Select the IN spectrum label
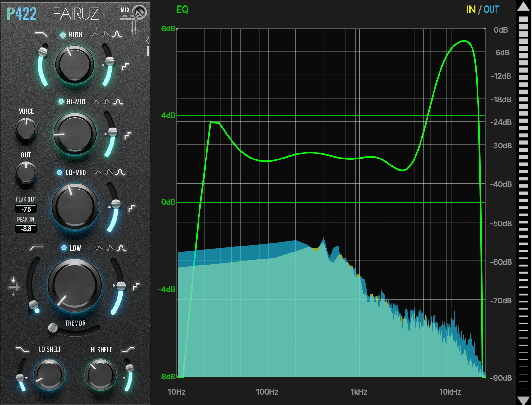 (471, 10)
